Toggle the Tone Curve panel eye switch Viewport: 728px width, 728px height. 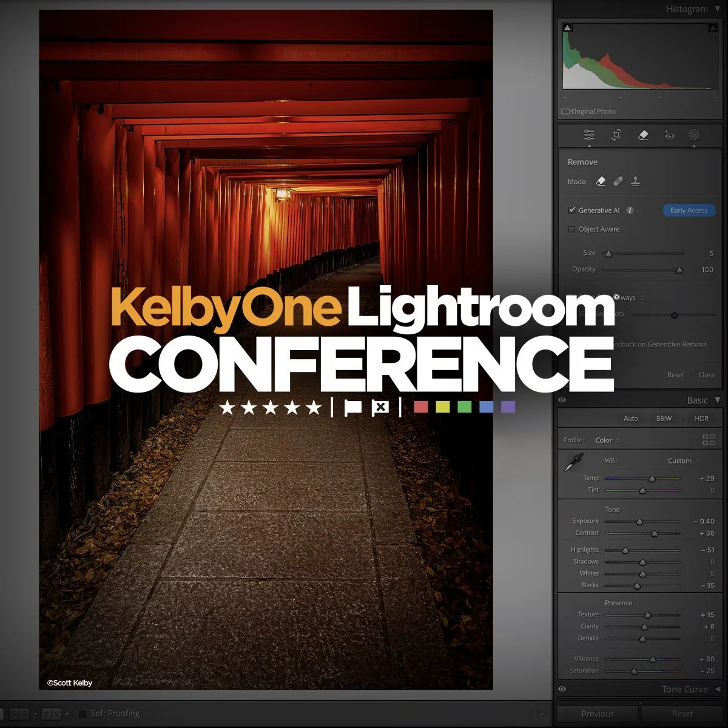click(x=562, y=689)
